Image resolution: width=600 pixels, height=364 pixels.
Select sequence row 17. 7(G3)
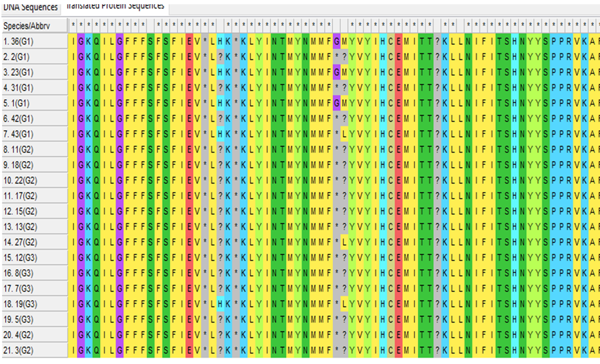[35, 289]
